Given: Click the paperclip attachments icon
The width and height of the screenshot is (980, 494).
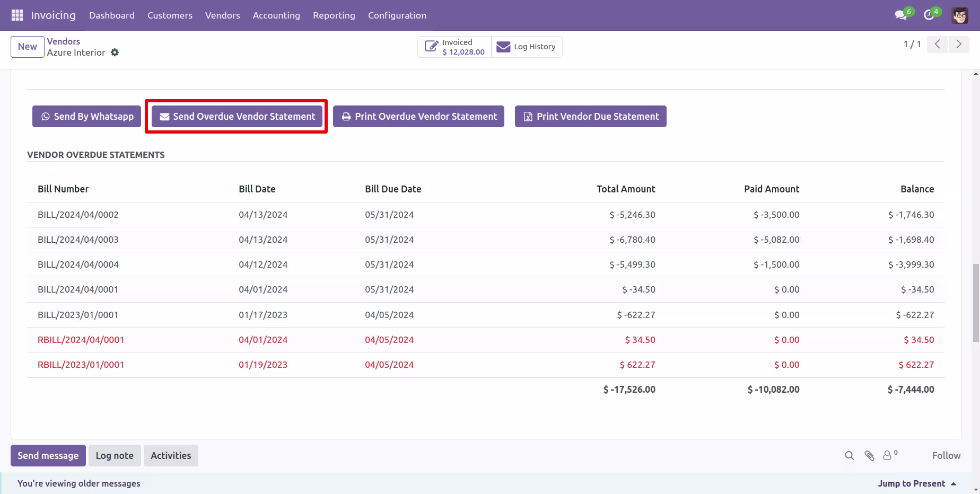Looking at the screenshot, I should point(869,456).
